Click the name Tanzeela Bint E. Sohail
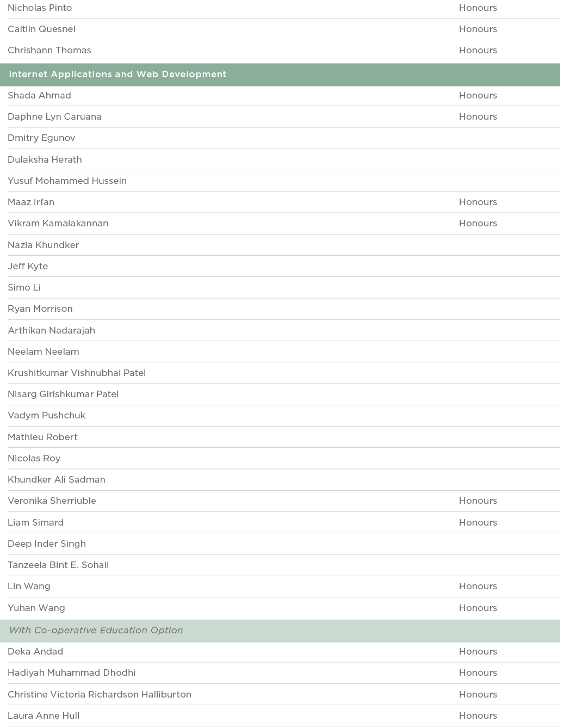The height and width of the screenshot is (728, 564). coord(58,565)
